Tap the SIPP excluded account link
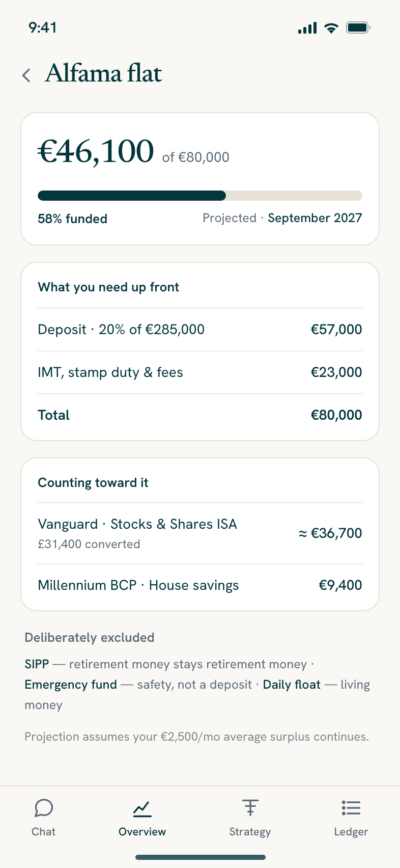This screenshot has height=868, width=400. tap(37, 664)
